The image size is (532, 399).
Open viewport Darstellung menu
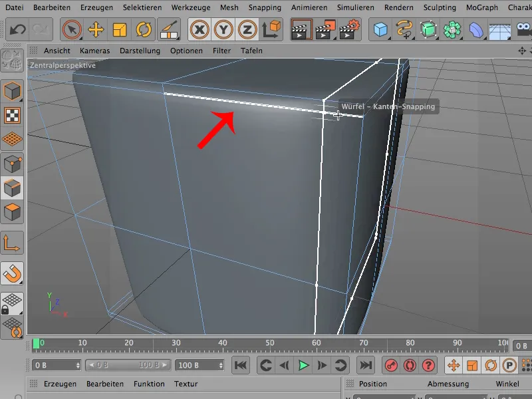[140, 51]
